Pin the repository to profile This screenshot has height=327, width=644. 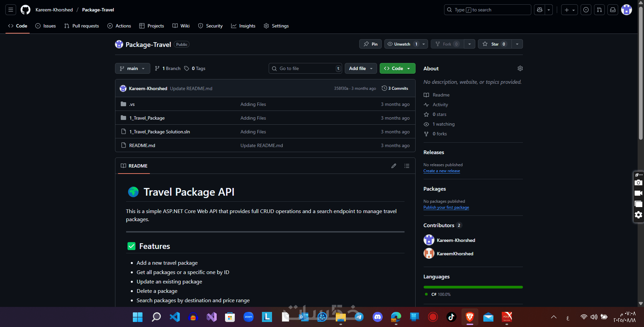370,44
